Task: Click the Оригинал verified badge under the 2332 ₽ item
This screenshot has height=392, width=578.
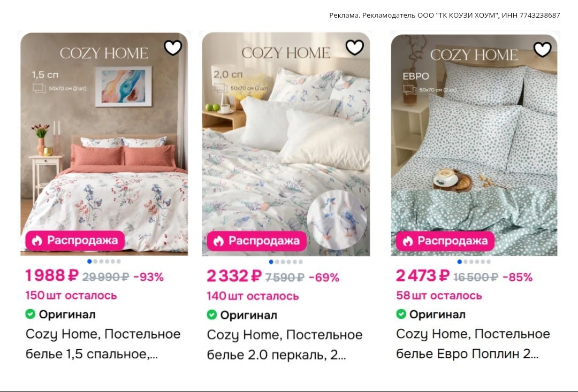Action: click(242, 315)
